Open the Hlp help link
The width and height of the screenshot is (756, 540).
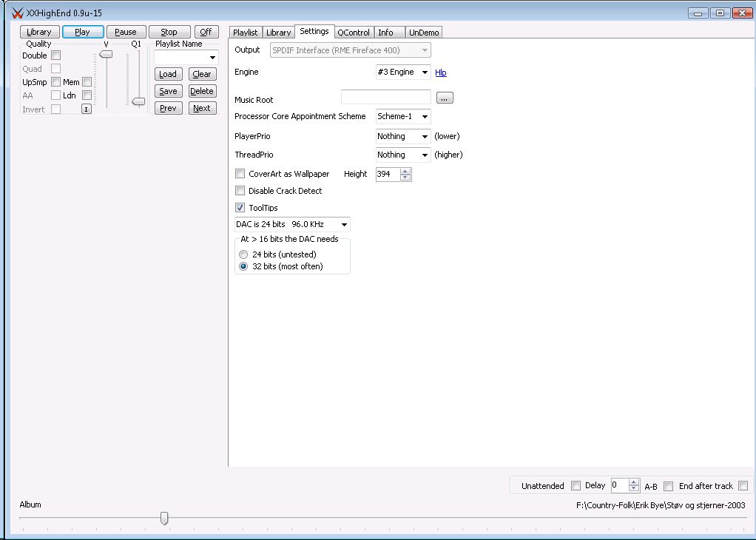coord(441,72)
